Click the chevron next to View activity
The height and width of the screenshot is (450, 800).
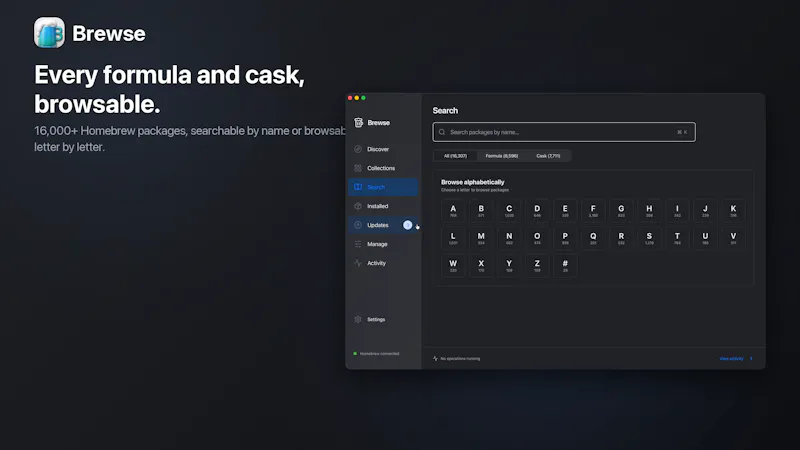751,359
